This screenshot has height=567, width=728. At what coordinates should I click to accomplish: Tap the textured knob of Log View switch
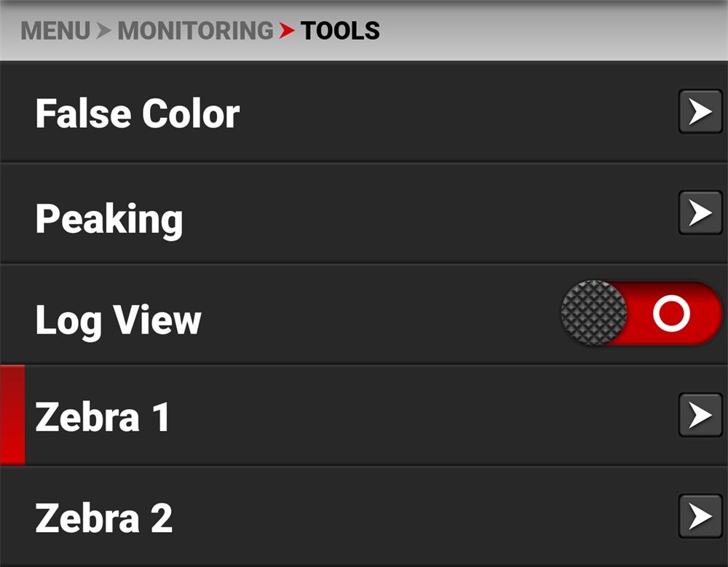[x=594, y=314]
